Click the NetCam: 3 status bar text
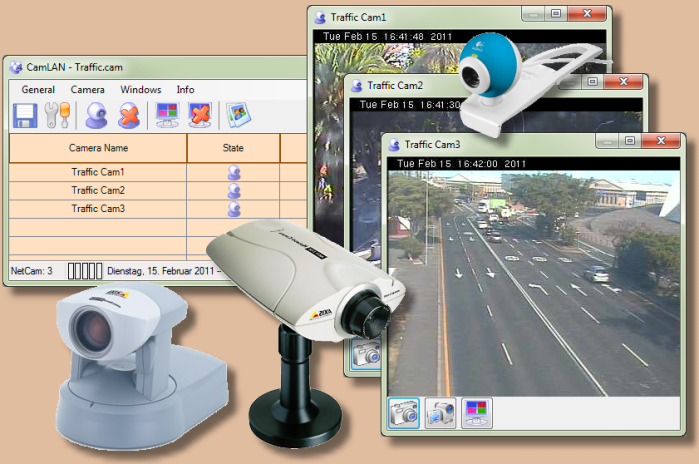Viewport: 699px width, 464px height. (x=31, y=271)
